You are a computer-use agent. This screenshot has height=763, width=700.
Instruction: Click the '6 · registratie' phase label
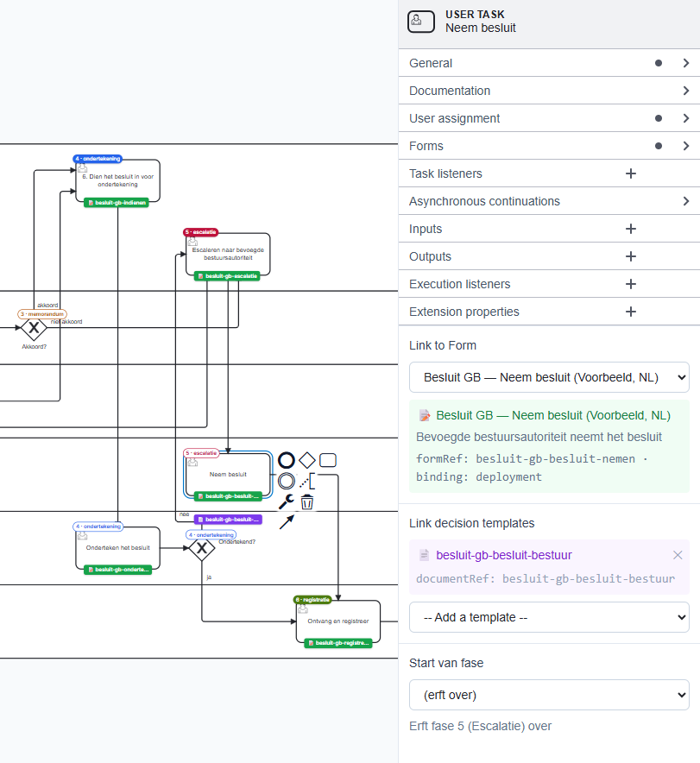(x=312, y=600)
